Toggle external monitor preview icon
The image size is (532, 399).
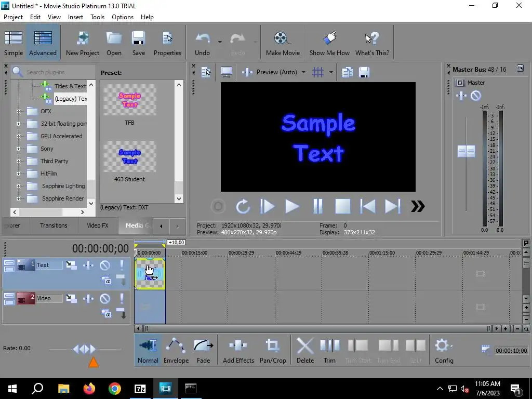coord(227,72)
